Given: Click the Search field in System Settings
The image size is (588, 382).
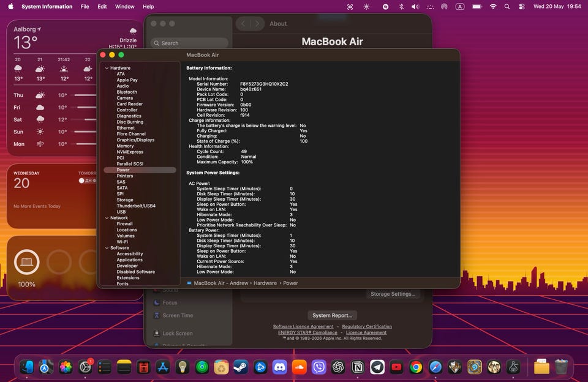Looking at the screenshot, I should [189, 43].
